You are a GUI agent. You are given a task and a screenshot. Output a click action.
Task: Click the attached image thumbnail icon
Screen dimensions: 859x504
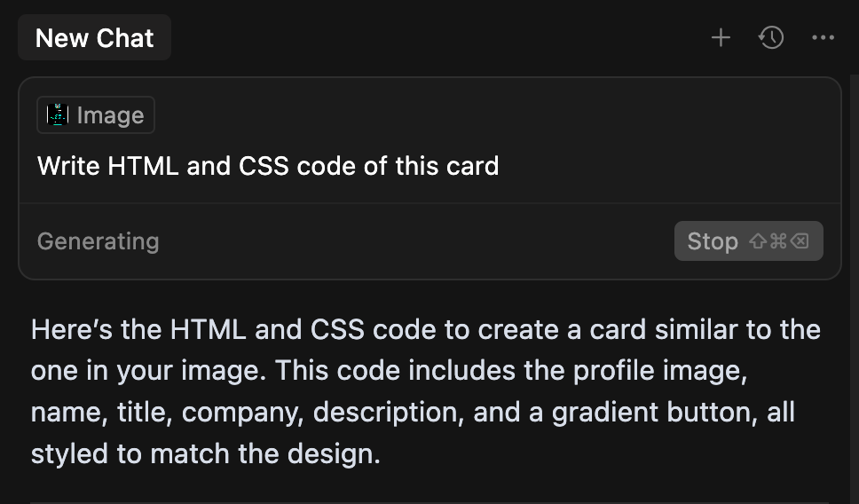point(58,115)
